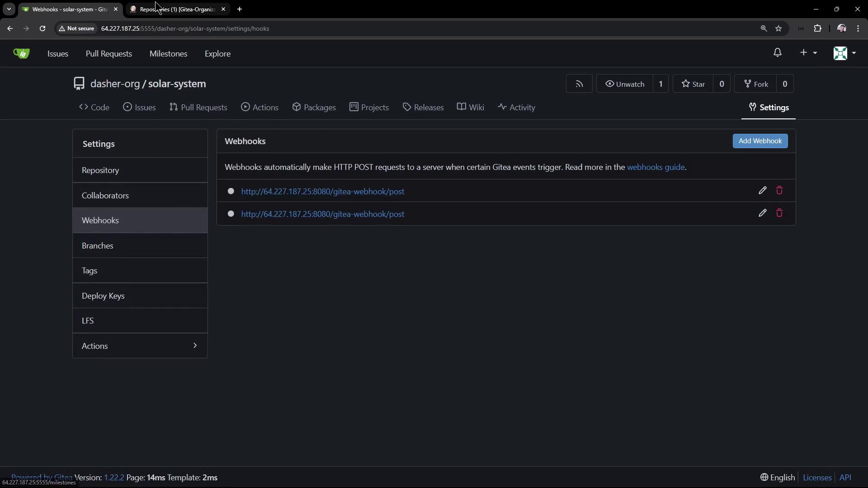Switch to the Repositories browser tab
This screenshot has width=868, height=488.
[x=177, y=9]
